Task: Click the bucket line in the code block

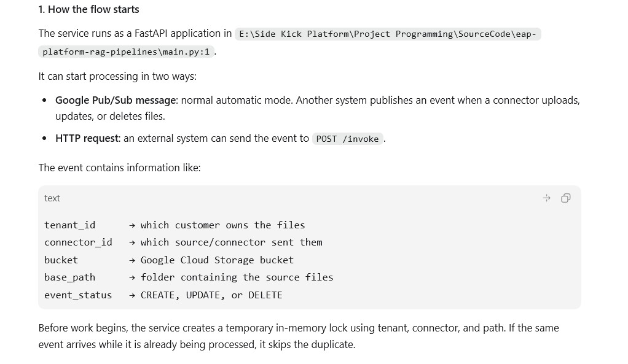Action: pos(169,260)
